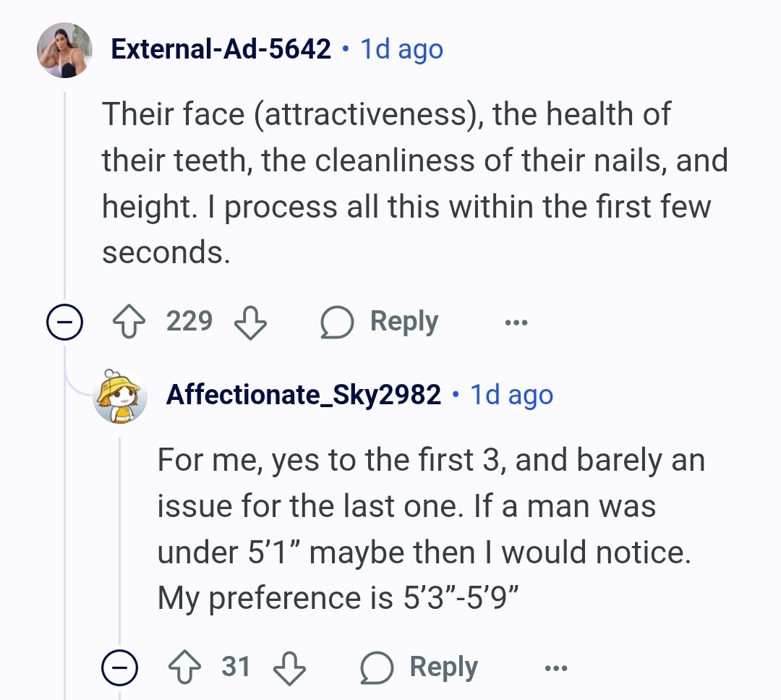Downvote Affectionate_Sky2982's reply
Viewport: 781px width, 700px height.
click(x=289, y=668)
